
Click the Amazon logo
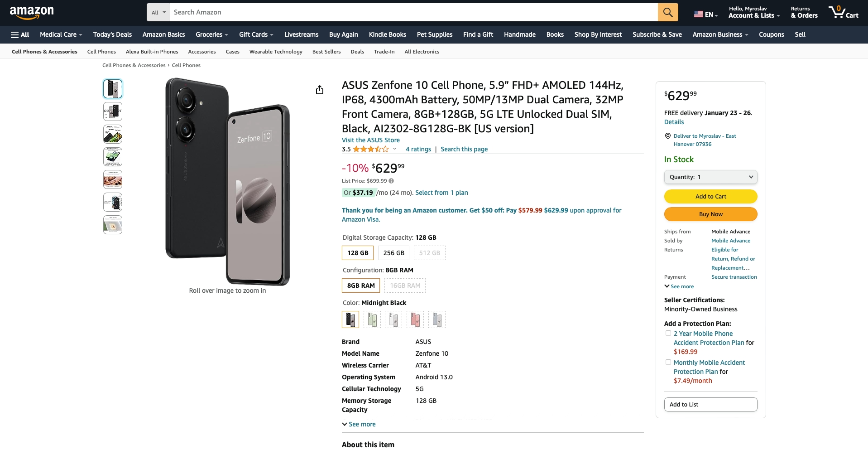(32, 12)
